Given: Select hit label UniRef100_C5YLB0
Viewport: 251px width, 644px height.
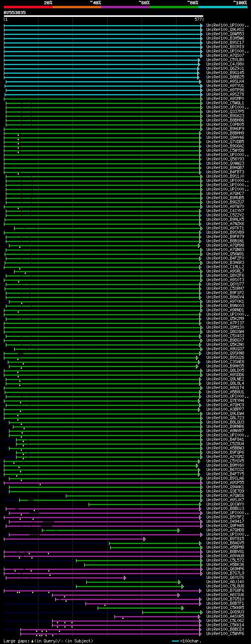Looking at the screenshot, I should pos(225,60).
